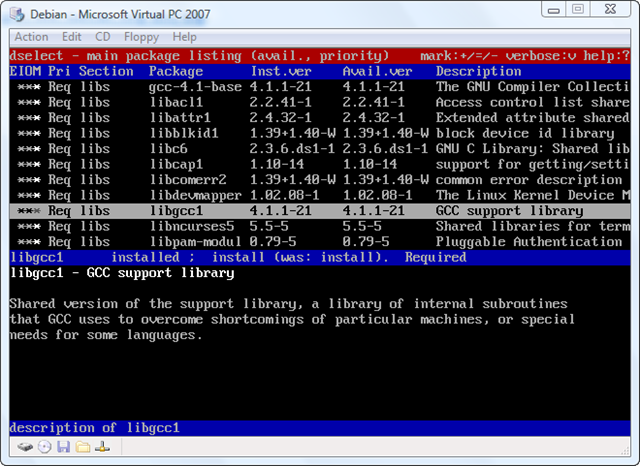Click the 'mark:+/=/-' hint text
The height and width of the screenshot is (466, 640).
[459, 56]
